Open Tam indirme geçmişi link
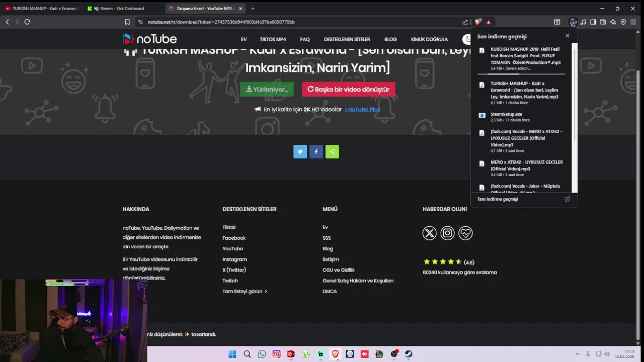Screen dimensions: 644x362 point(498,199)
